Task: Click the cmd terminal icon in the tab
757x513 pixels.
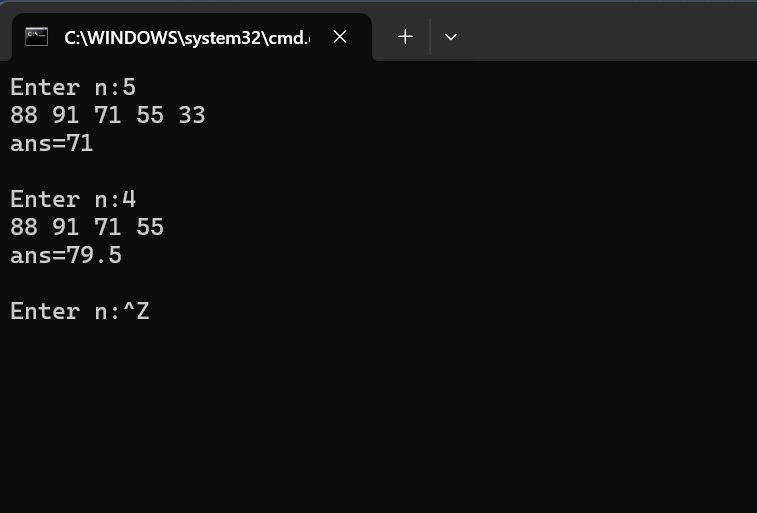Action: tap(37, 37)
